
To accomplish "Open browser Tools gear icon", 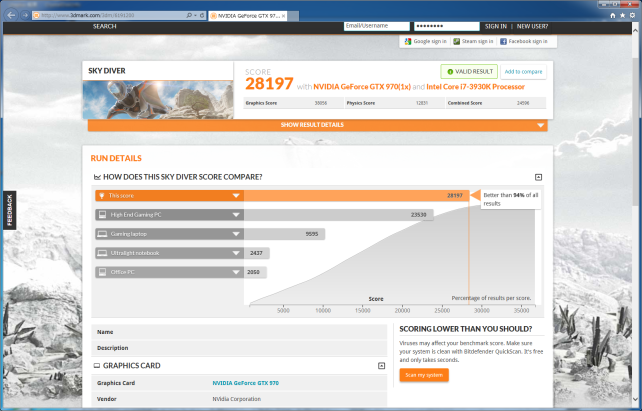I will 632,16.
